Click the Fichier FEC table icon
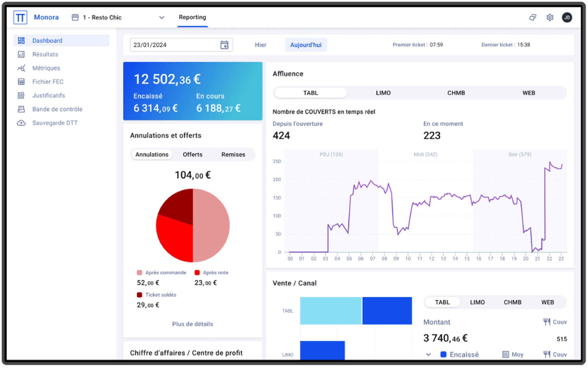The height and width of the screenshot is (368, 588). 21,82
